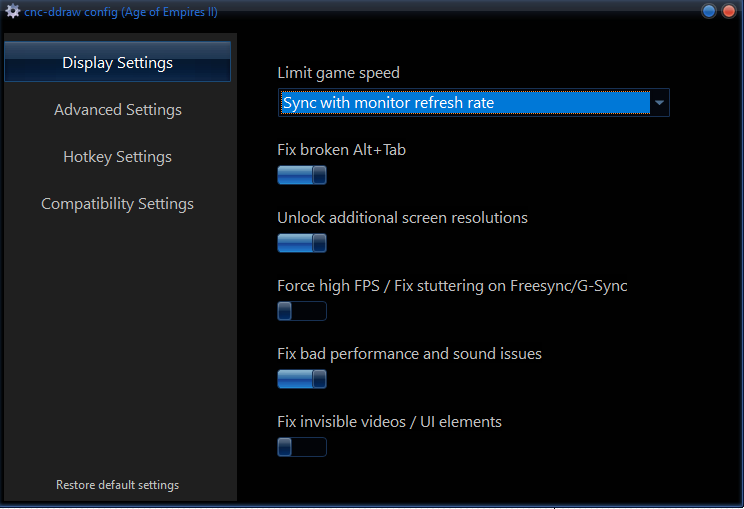Click the 'Fix invisible videos / UI elements' label text
The height and width of the screenshot is (509, 744).
(389, 422)
